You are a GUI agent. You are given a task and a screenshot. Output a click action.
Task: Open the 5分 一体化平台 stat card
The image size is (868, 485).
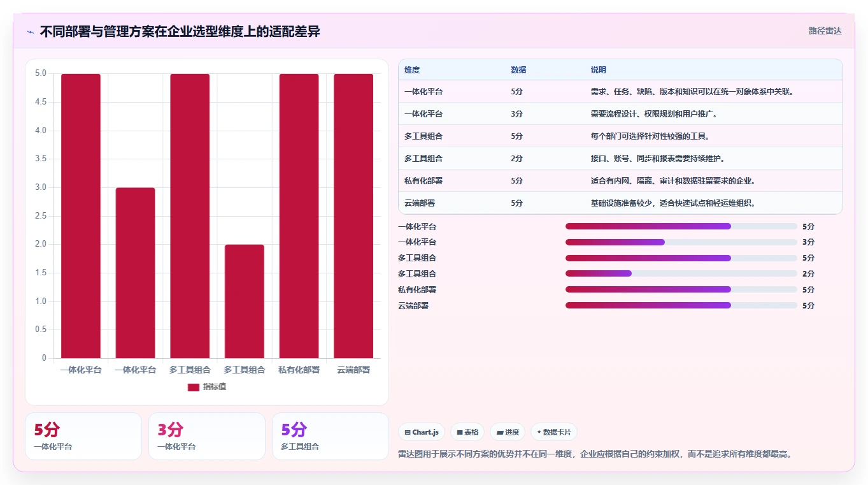point(83,436)
